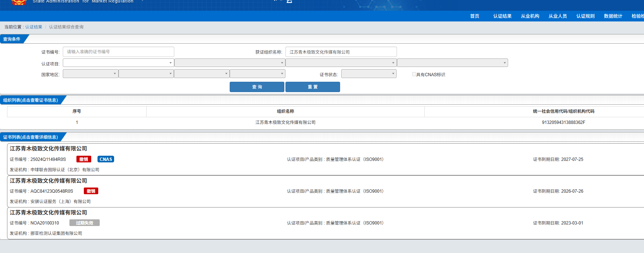Click the national emblem logo
644x253 pixels.
[x=19, y=2]
